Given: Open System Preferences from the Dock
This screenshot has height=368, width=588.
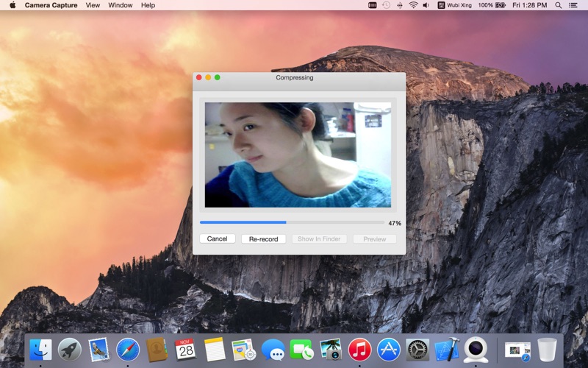Looking at the screenshot, I should coord(417,350).
